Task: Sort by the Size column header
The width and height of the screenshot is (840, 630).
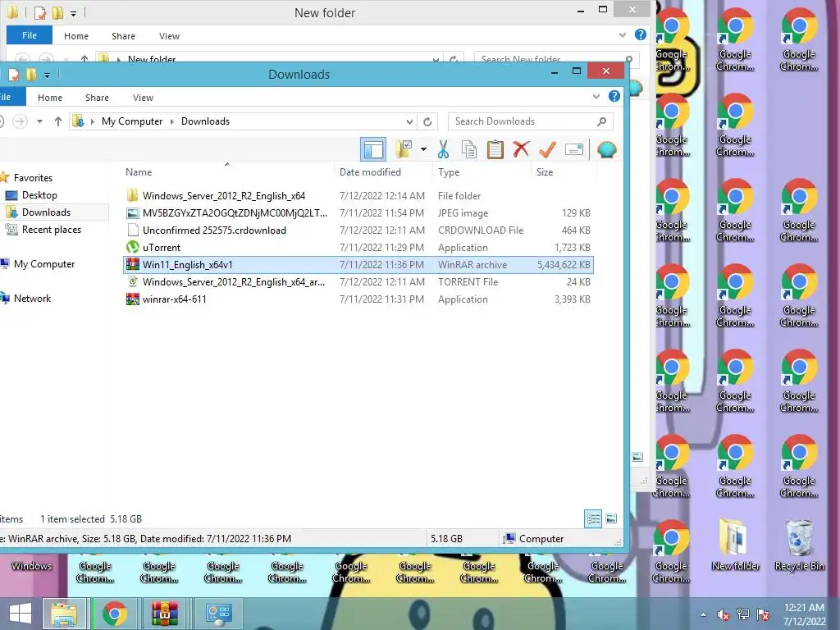Action: click(545, 172)
